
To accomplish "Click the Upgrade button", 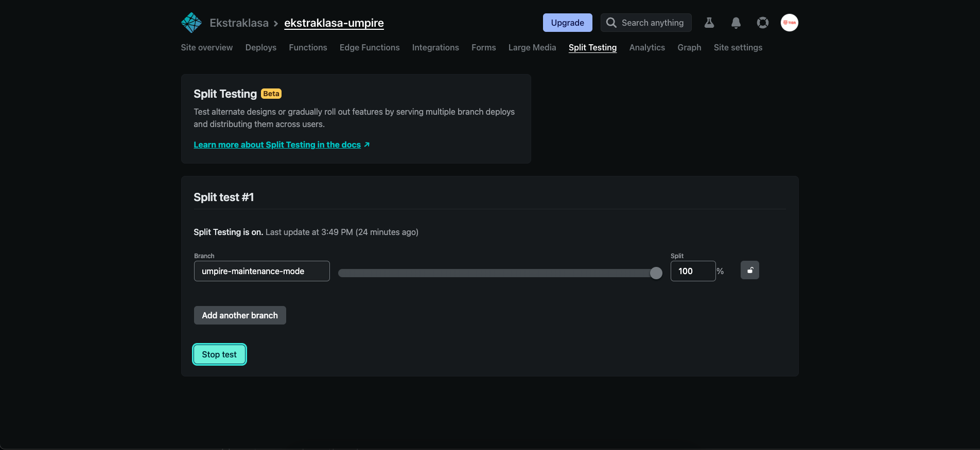I will click(x=568, y=23).
